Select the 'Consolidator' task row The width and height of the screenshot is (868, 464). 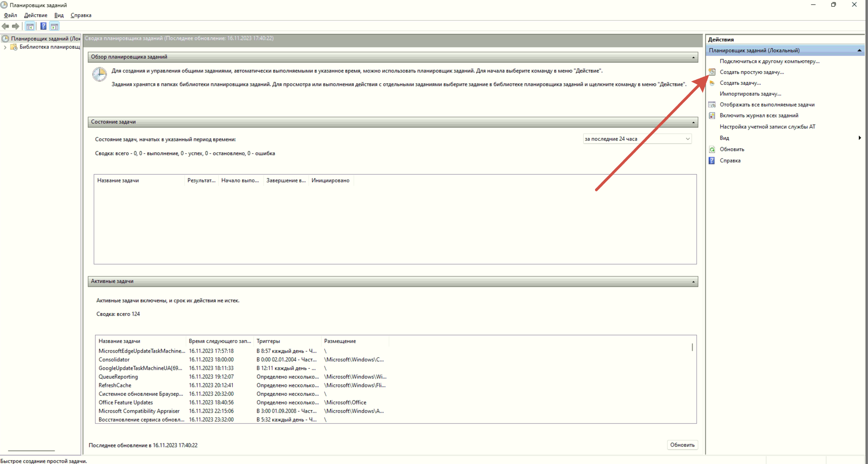(x=241, y=360)
